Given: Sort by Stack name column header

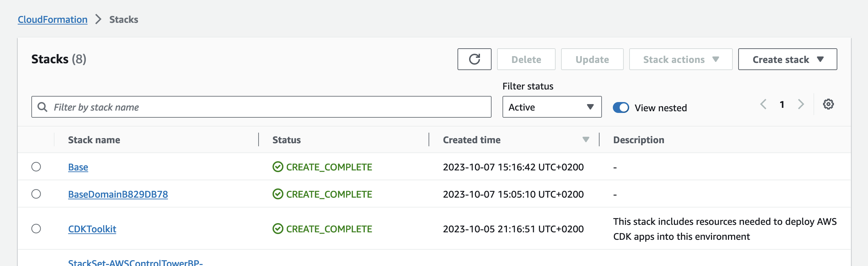Looking at the screenshot, I should point(94,140).
